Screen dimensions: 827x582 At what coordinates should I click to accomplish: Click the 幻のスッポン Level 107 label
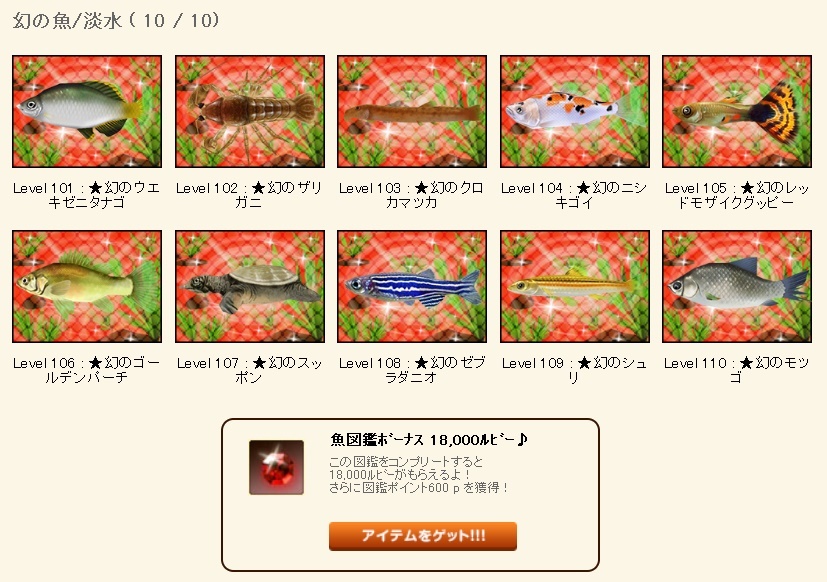[x=249, y=370]
